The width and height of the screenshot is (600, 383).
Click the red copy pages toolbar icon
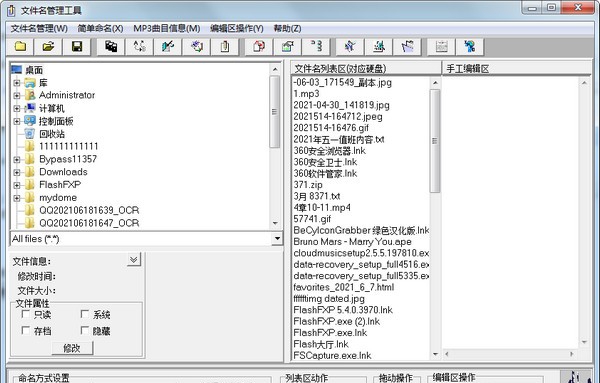259,47
